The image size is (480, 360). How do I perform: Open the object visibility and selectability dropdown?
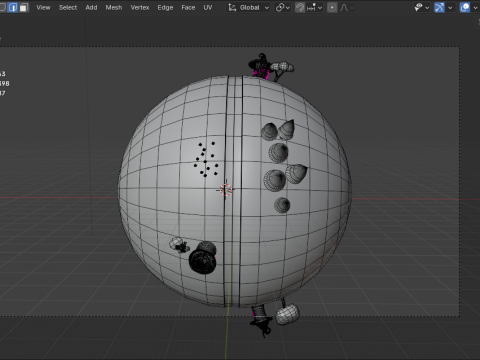(x=422, y=7)
